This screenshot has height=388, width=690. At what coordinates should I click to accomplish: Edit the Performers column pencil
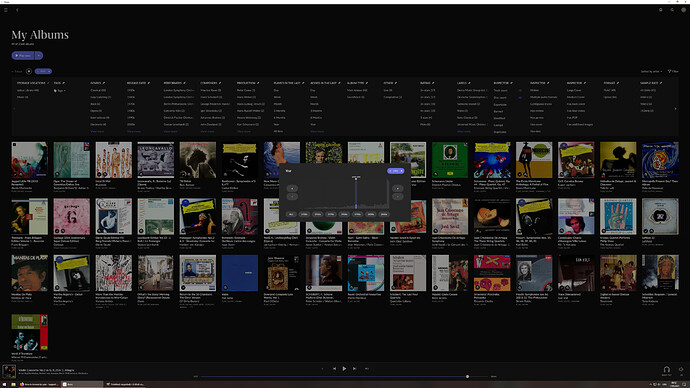pos(184,83)
